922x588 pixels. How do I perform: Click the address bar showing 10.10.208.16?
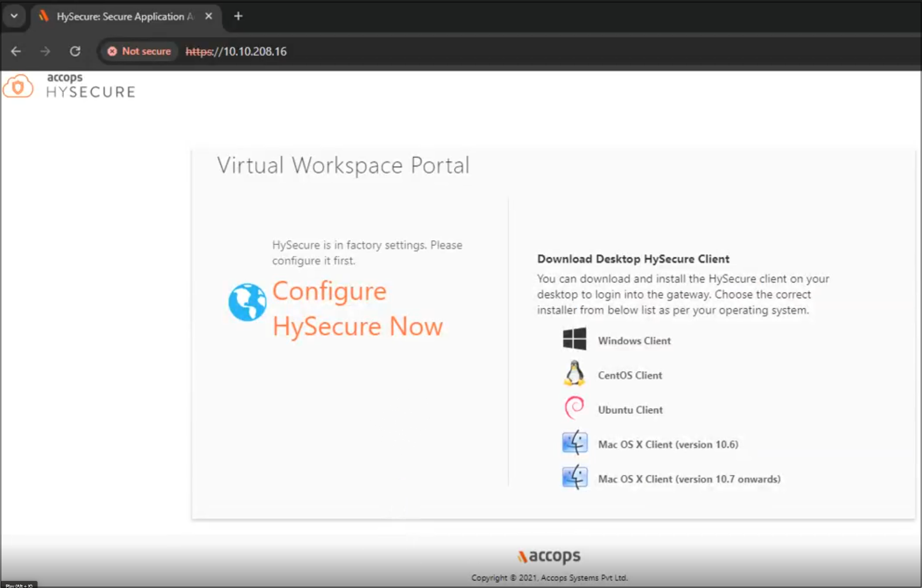click(x=411, y=52)
